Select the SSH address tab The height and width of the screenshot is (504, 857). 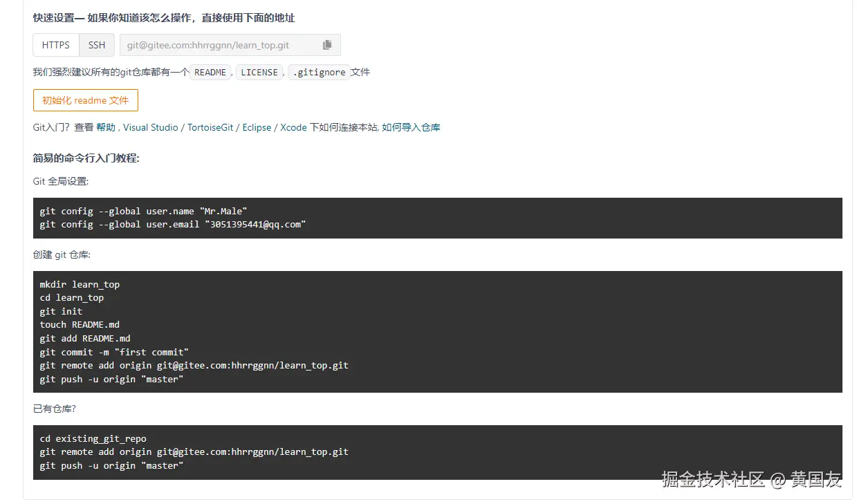[x=97, y=45]
